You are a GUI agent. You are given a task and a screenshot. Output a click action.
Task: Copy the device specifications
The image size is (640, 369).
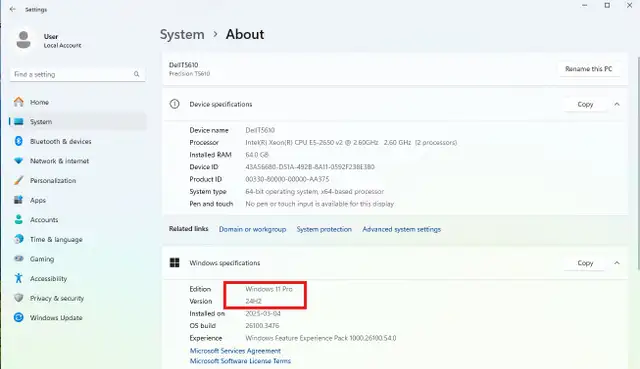point(585,104)
